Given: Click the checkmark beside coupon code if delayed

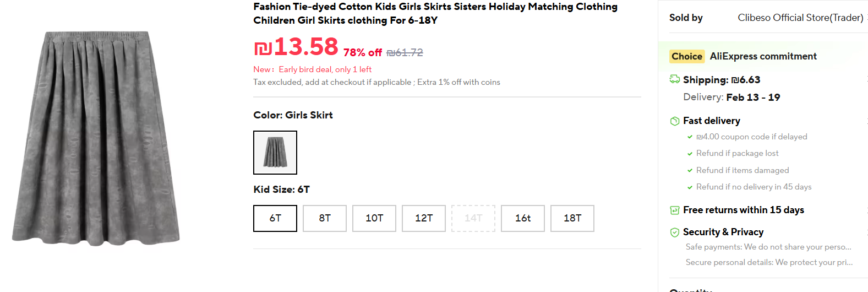Looking at the screenshot, I should pyautogui.click(x=690, y=137).
